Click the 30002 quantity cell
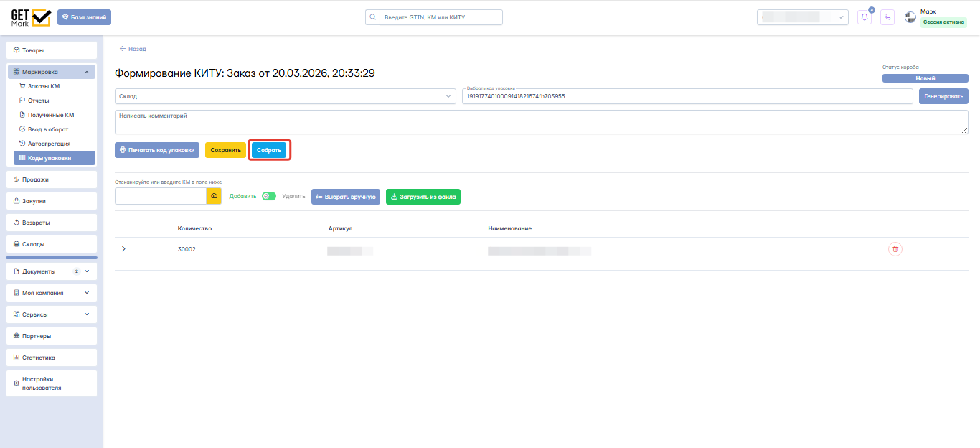This screenshot has width=980, height=448. point(187,249)
